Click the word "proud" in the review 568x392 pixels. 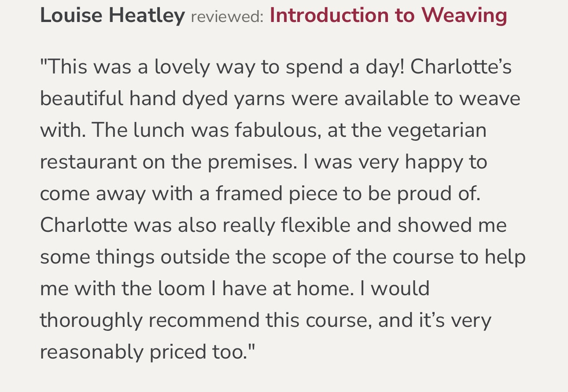point(423,194)
